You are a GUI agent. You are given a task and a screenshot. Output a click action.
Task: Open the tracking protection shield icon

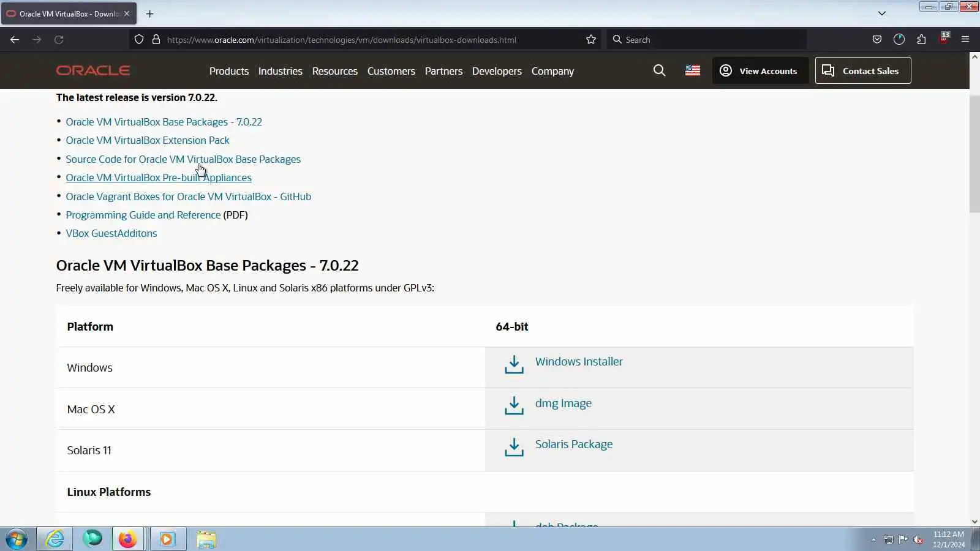(x=139, y=40)
